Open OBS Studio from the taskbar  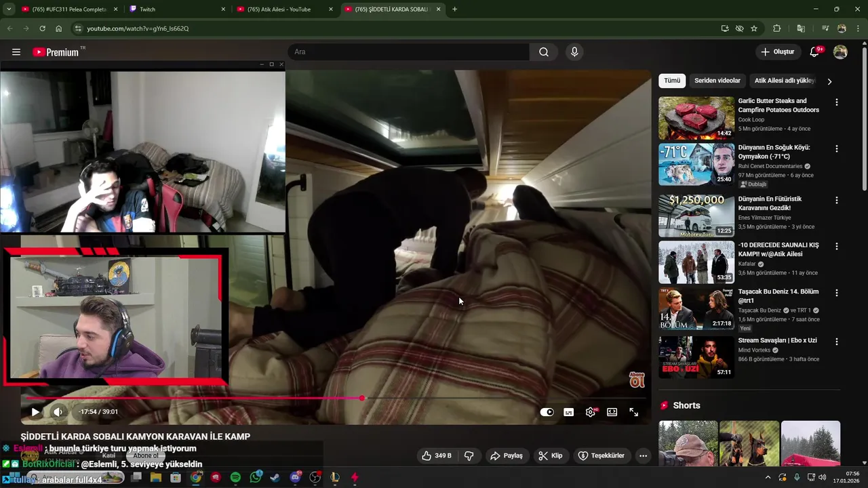(315, 477)
